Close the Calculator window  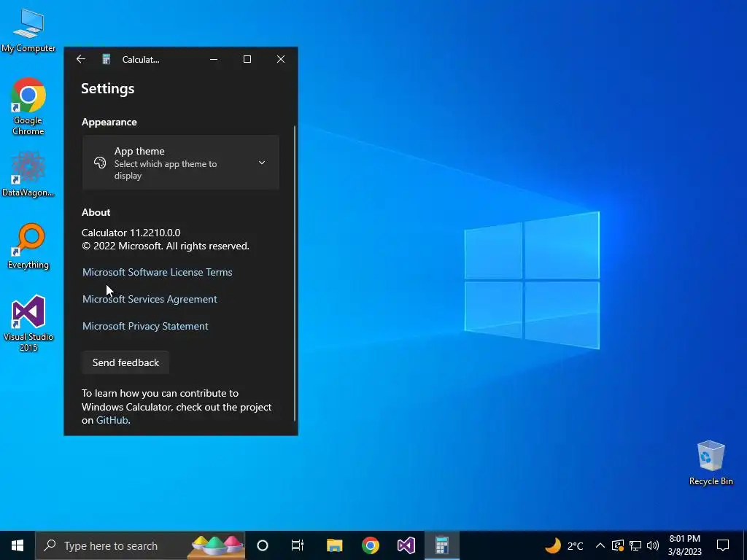281,59
